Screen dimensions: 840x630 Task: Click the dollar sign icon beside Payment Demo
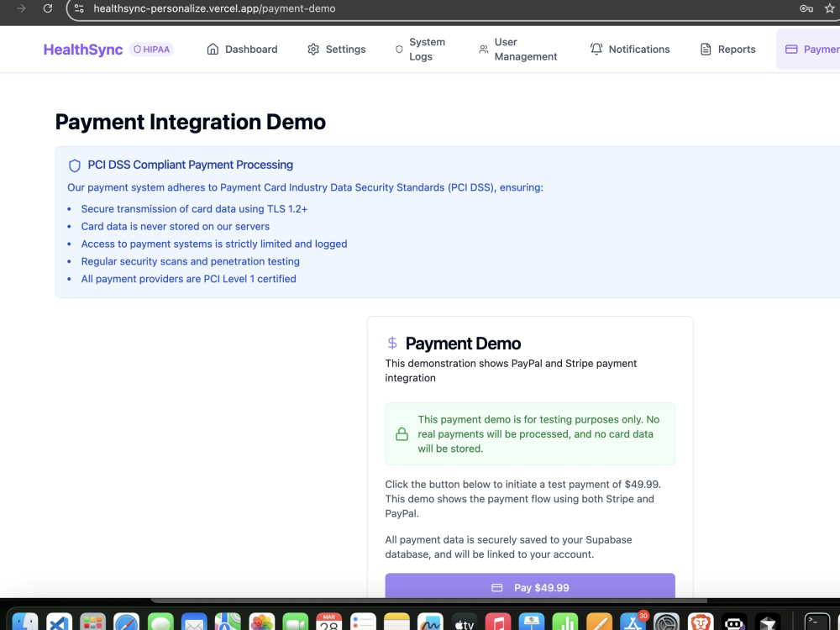tap(392, 343)
